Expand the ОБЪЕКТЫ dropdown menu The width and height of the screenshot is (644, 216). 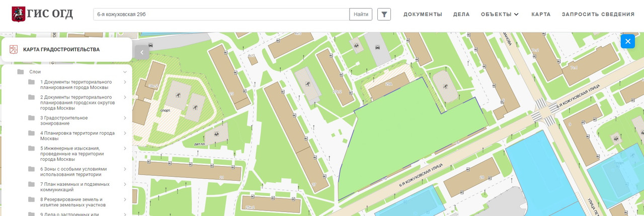(500, 14)
